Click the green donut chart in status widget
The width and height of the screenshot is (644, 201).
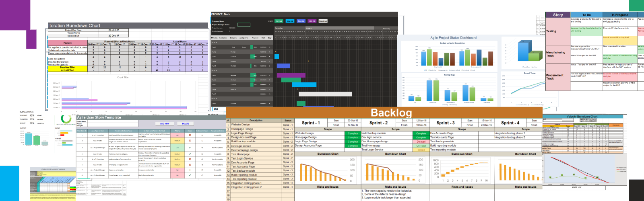[x=66, y=119]
